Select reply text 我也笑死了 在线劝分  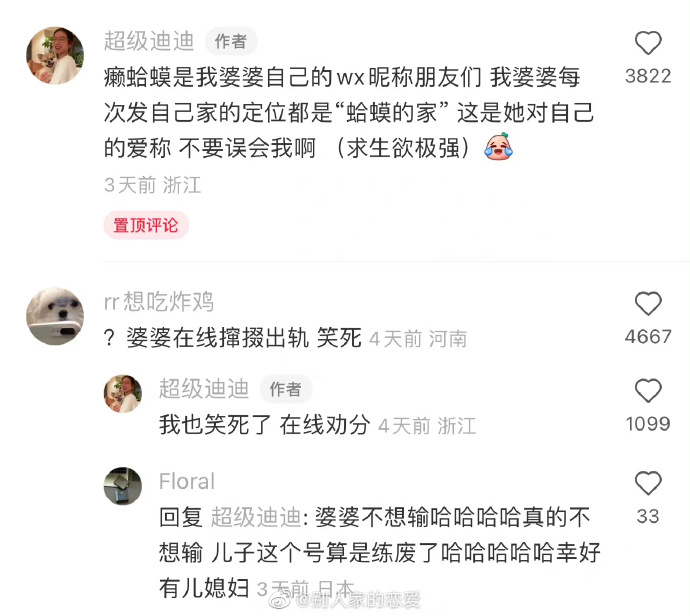point(264,425)
